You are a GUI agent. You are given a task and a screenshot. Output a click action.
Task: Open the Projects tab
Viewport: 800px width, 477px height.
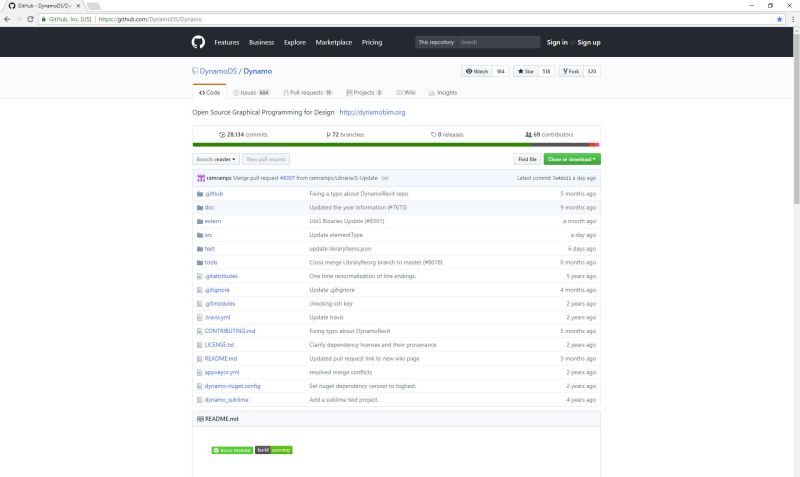(364, 92)
